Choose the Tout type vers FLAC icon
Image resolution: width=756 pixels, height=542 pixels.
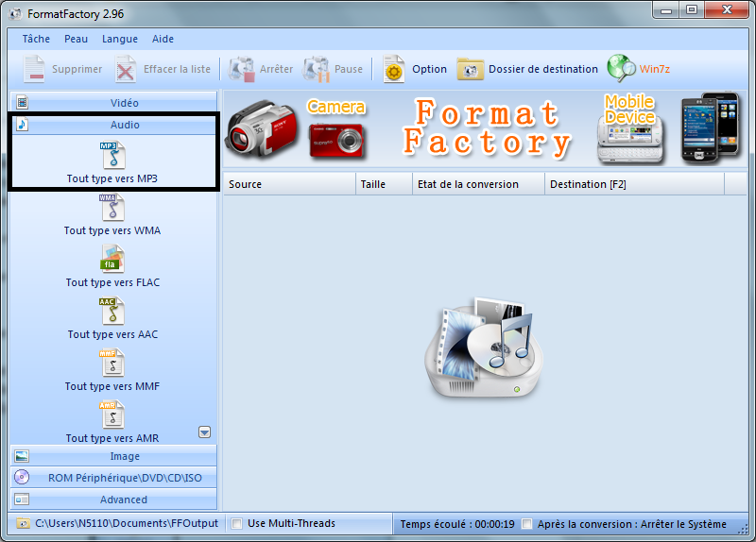(x=112, y=259)
